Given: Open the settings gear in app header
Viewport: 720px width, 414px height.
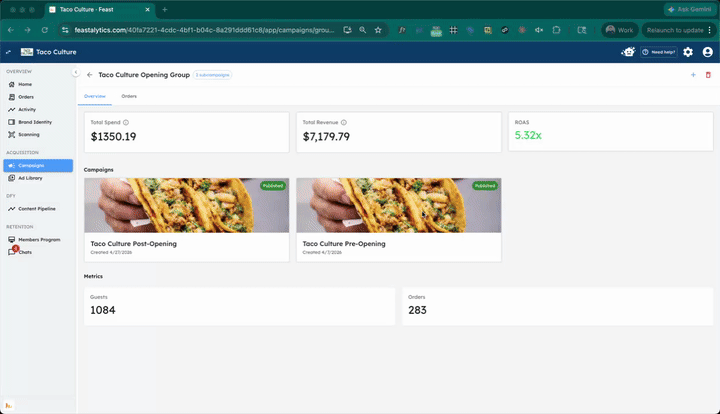Looking at the screenshot, I should point(688,52).
